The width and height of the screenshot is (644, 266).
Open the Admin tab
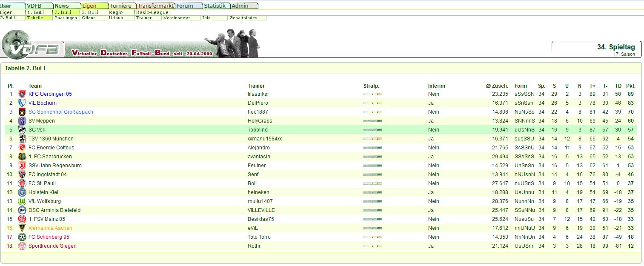click(x=244, y=6)
